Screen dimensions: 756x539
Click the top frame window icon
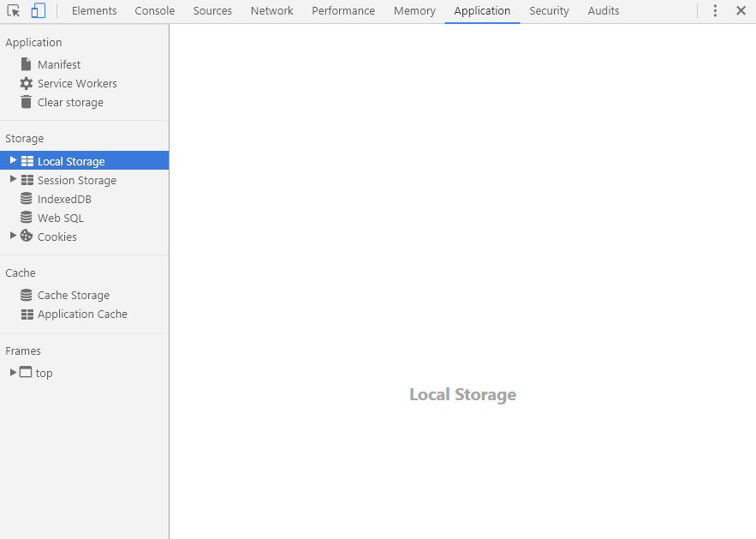tap(26, 372)
